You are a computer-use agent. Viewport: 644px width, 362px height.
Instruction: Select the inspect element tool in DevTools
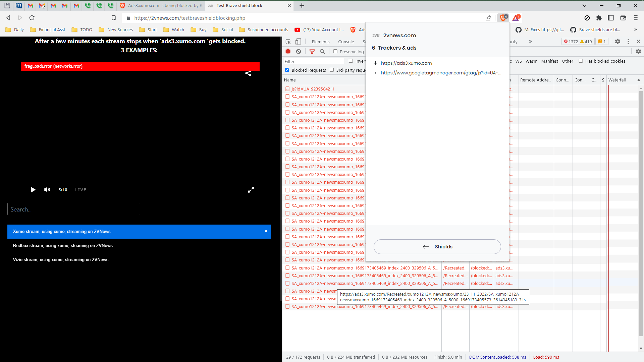click(x=288, y=42)
